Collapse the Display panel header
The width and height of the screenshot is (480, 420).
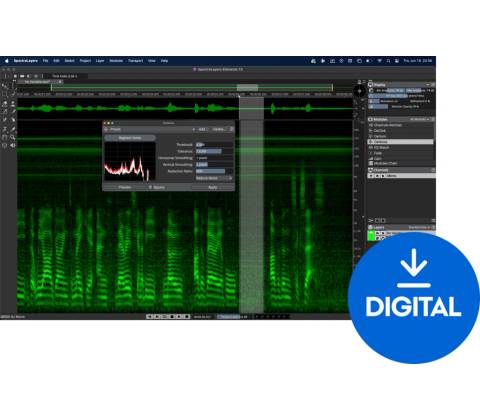(x=401, y=85)
